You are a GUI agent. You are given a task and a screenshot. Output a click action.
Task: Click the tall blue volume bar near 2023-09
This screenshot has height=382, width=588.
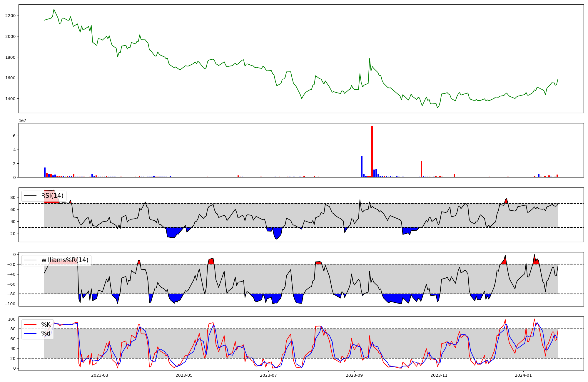[362, 166]
